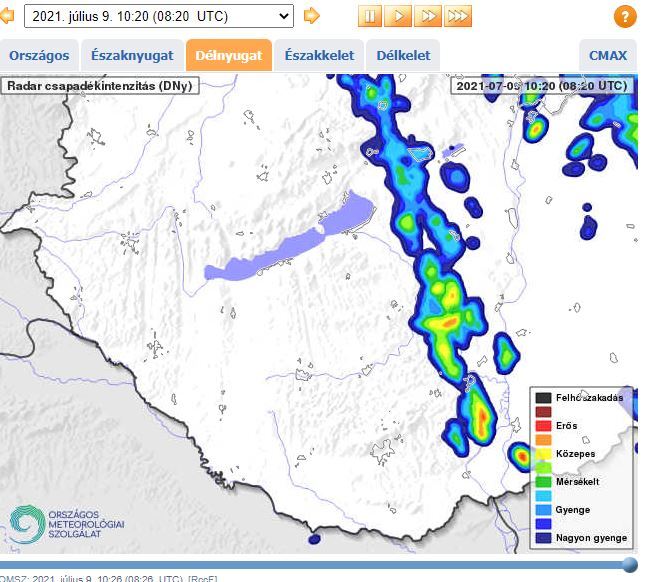Viewport: 645px width, 582px height.
Task: Select the Délnyugat tab
Action: (x=230, y=56)
